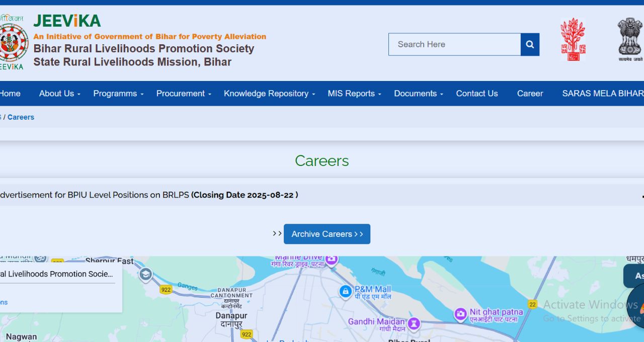
Task: Click the magnifier search button
Action: (x=530, y=44)
